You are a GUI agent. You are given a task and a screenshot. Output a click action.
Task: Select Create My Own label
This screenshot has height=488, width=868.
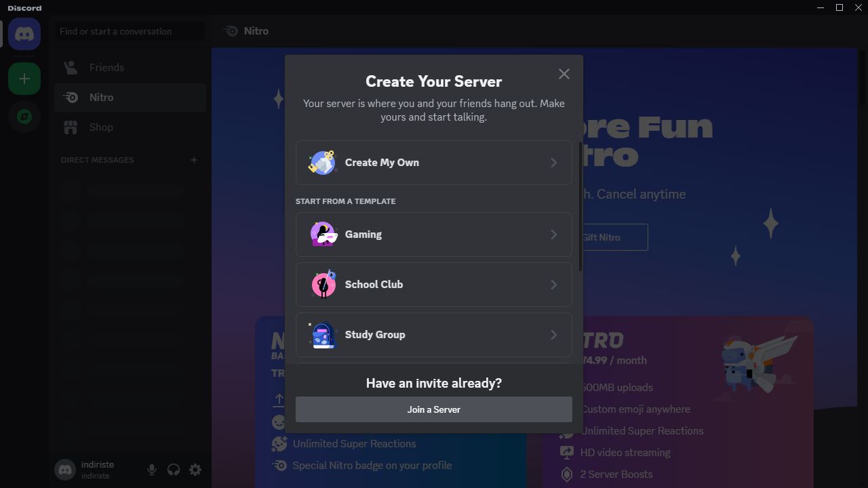point(382,163)
